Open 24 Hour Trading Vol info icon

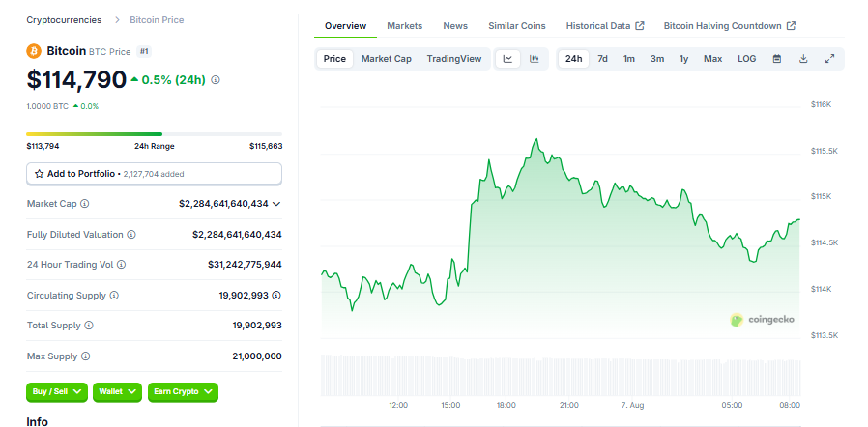pyautogui.click(x=121, y=265)
